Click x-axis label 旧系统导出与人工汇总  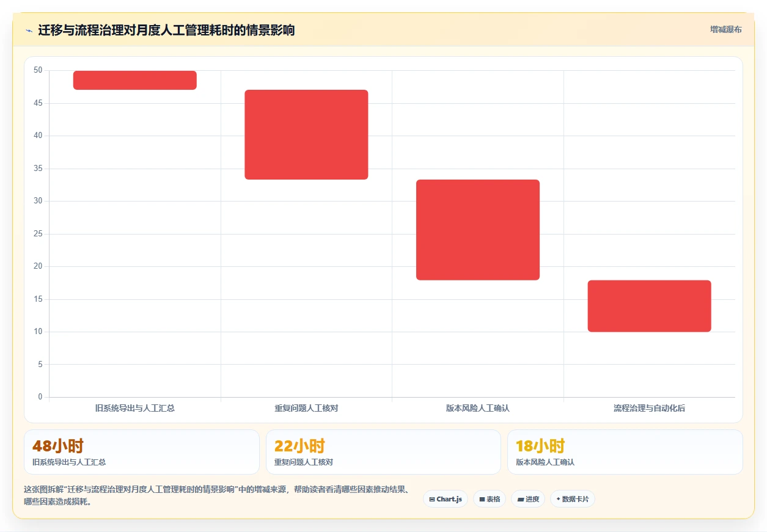[x=135, y=408]
